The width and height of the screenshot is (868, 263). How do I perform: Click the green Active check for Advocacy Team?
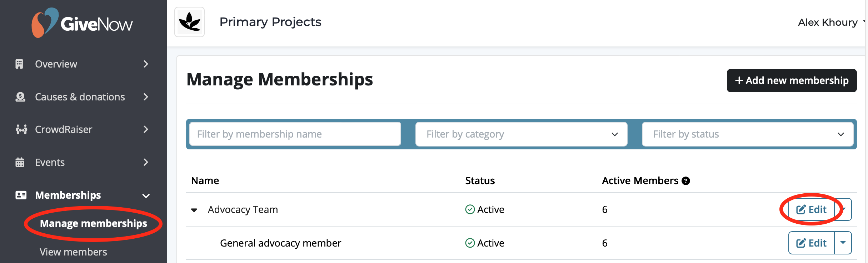(x=470, y=209)
